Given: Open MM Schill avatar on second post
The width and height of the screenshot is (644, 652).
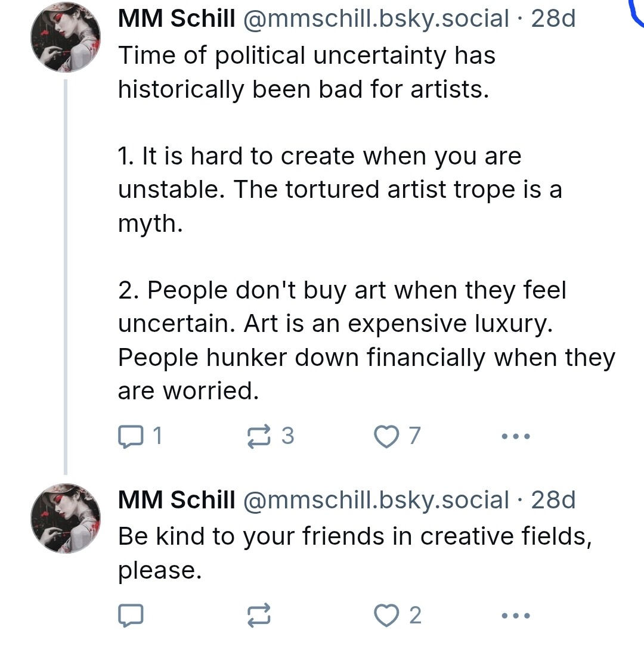Looking at the screenshot, I should pyautogui.click(x=65, y=519).
